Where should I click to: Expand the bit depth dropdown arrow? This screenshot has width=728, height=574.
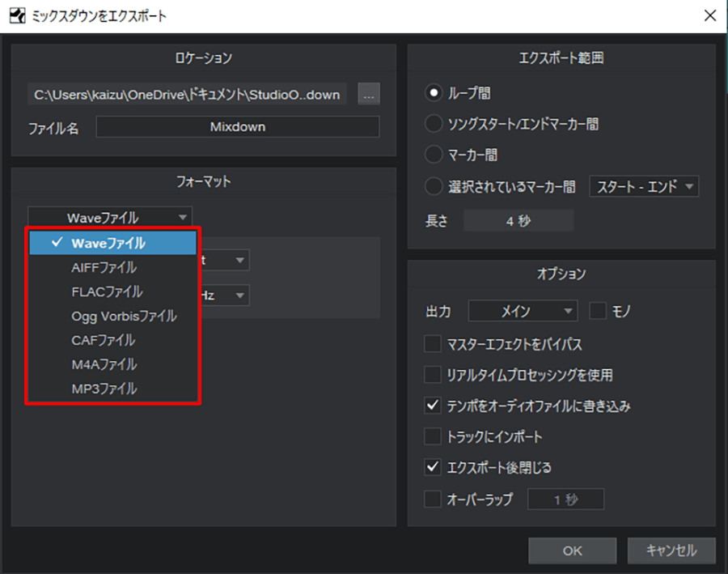pos(239,260)
